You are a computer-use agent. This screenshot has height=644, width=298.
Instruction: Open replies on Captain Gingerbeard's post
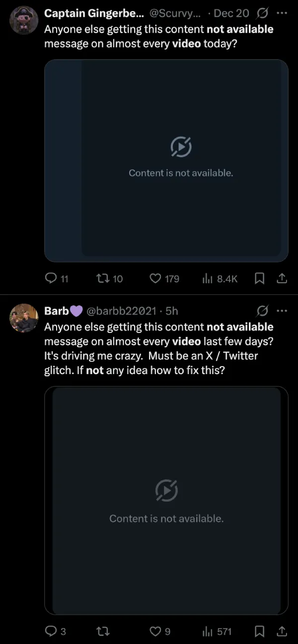tap(56, 279)
